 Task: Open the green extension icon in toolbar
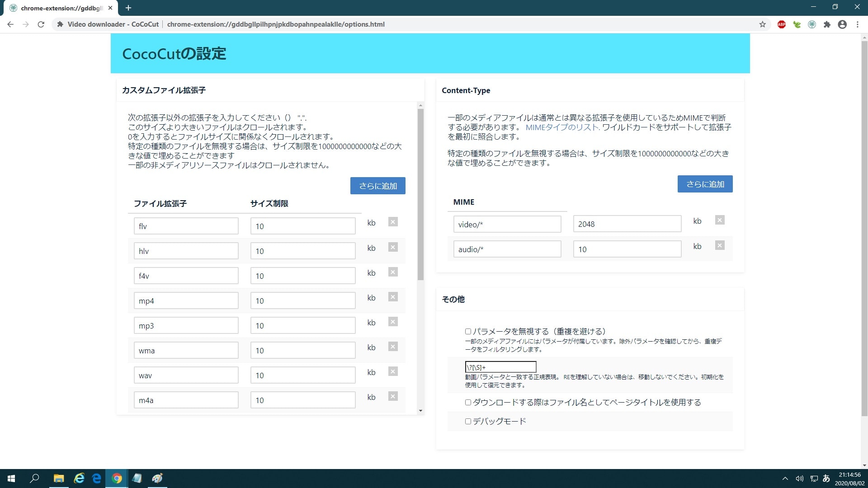[797, 24]
